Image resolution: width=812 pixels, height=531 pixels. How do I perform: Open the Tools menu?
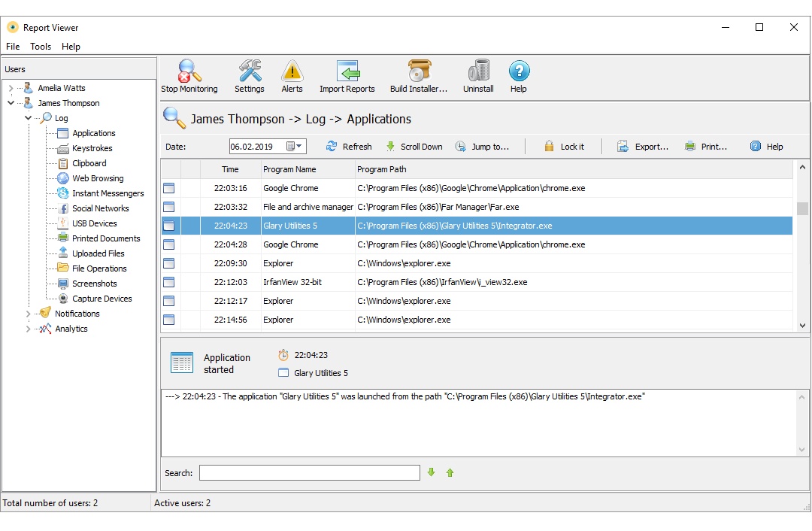click(41, 47)
